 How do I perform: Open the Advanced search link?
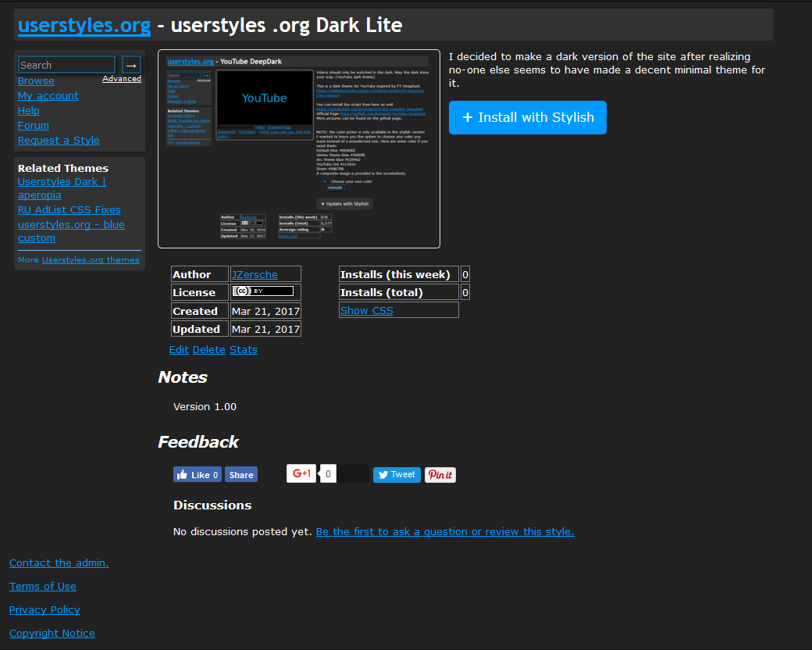click(122, 79)
